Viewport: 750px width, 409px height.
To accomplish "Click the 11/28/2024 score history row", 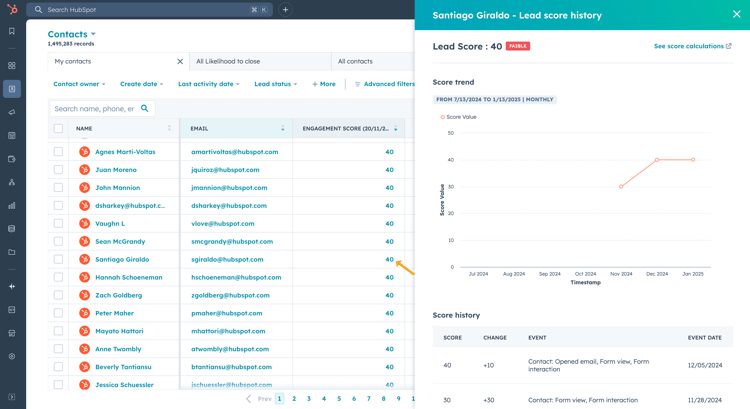I will pyautogui.click(x=583, y=400).
